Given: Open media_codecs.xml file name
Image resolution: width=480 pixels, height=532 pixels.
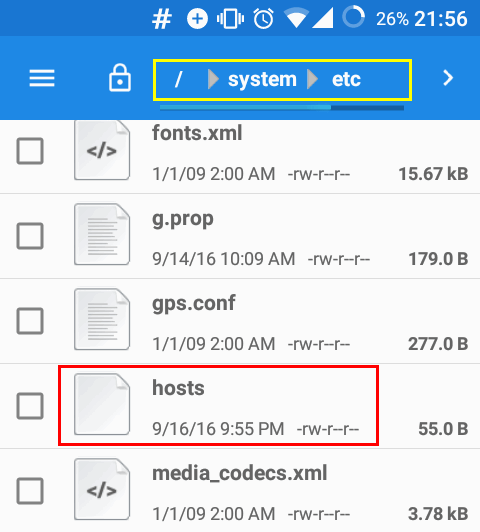Looking at the screenshot, I should click(x=239, y=473).
